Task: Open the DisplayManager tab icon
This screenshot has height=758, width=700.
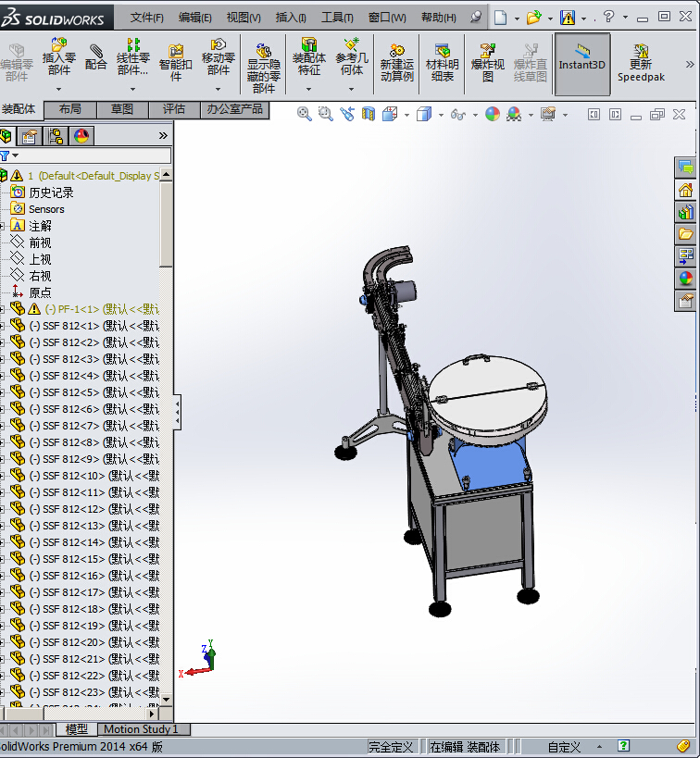Action: (81, 136)
